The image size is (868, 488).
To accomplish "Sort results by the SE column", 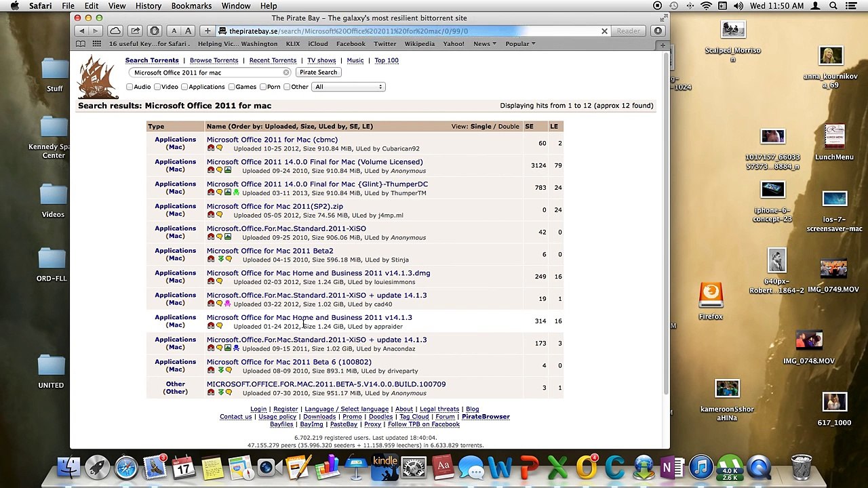I will pos(529,127).
